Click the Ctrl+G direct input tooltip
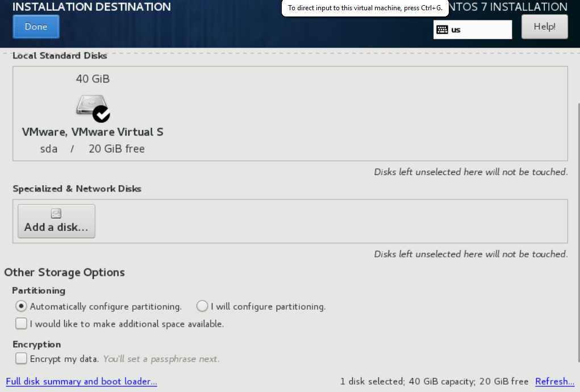580x392 pixels. point(365,8)
